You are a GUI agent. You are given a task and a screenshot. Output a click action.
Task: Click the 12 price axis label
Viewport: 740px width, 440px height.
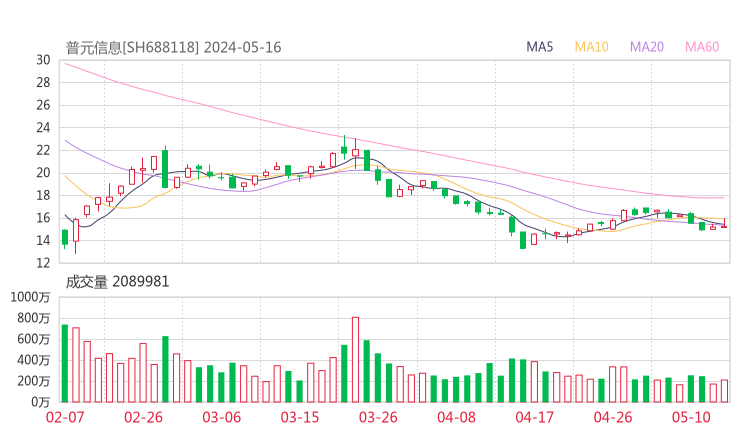click(43, 263)
